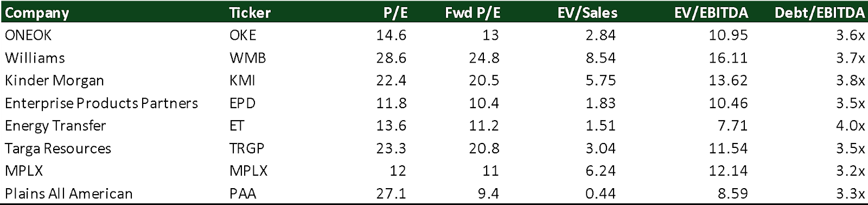The height and width of the screenshot is (205, 868).
Task: Click the Company column header
Action: pos(37,13)
